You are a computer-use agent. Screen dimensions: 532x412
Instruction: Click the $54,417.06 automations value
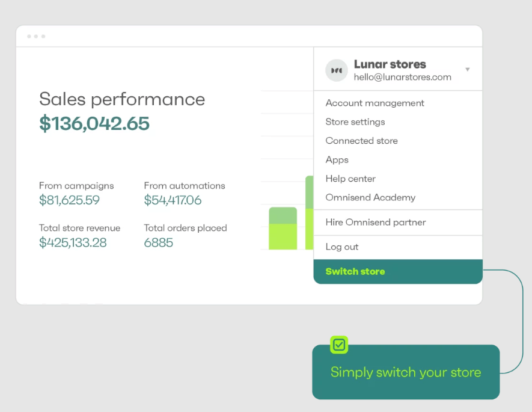pos(173,200)
